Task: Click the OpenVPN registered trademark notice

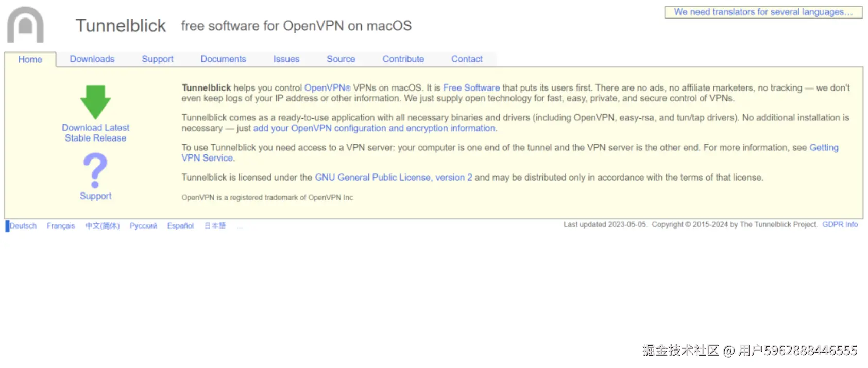Action: (x=268, y=198)
